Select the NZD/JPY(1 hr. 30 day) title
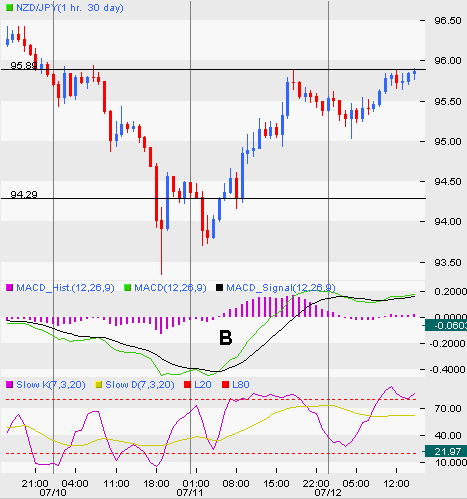467x499 pixels. [x=70, y=8]
